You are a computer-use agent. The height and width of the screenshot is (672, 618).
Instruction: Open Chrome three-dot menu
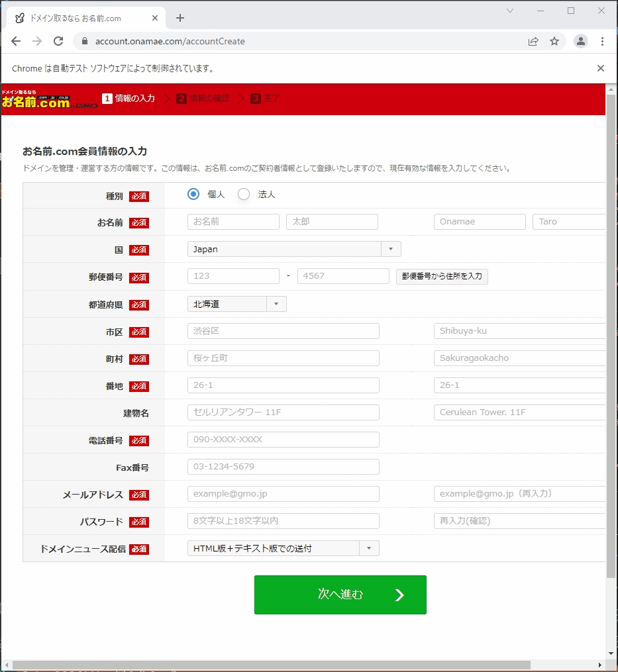coord(602,41)
